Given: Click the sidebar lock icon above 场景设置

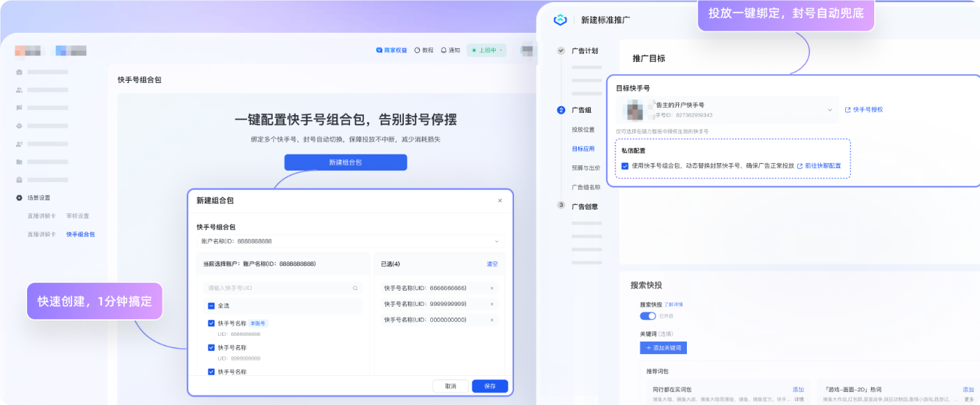Looking at the screenshot, I should click(19, 179).
